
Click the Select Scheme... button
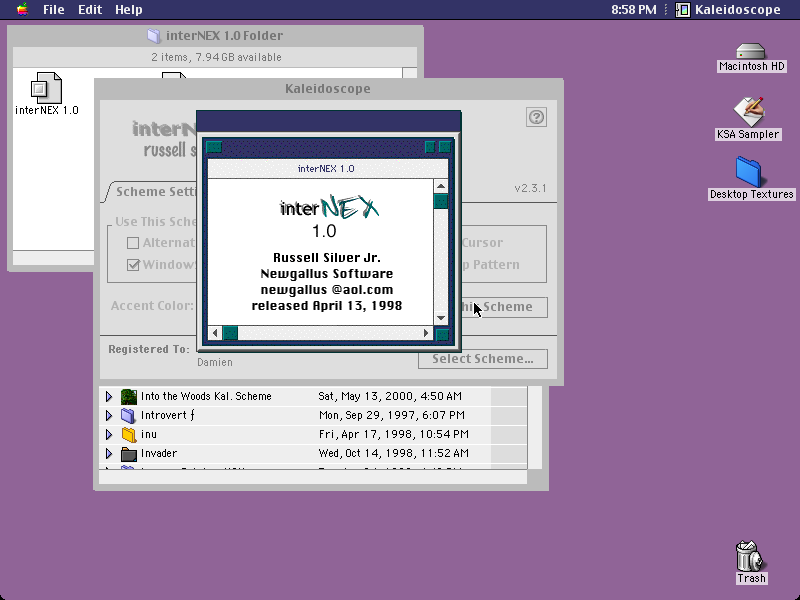click(483, 359)
